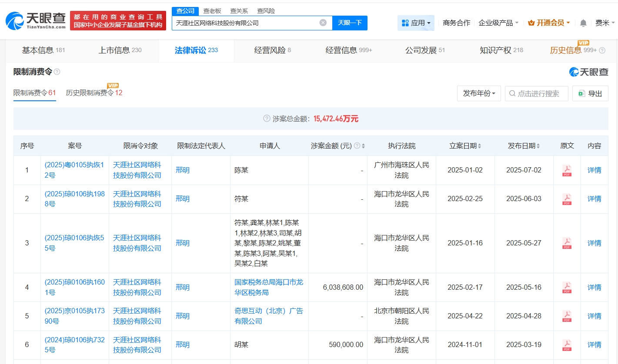The image size is (618, 364).
Task: View 详情 for the 590,000.00 row
Action: [594, 345]
